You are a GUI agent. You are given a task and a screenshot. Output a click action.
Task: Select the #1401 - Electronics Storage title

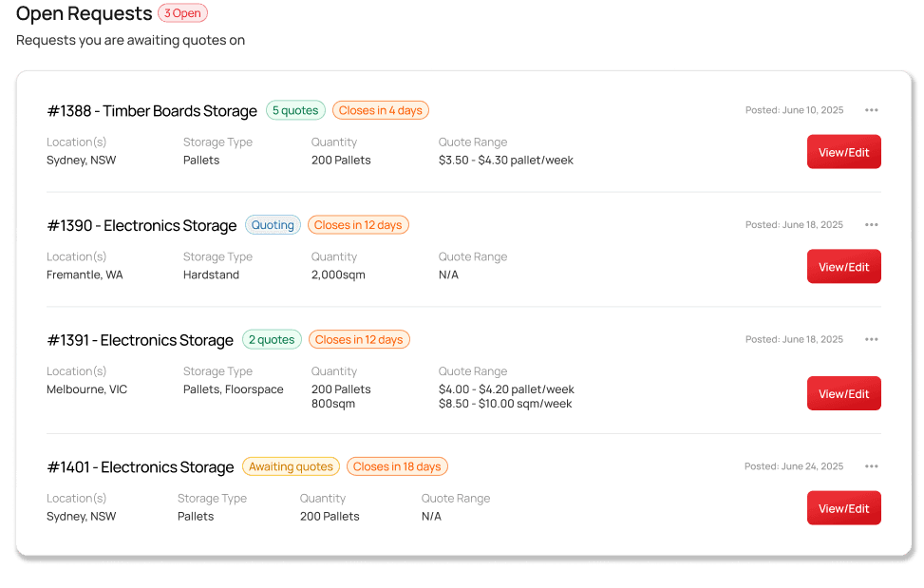click(x=141, y=467)
